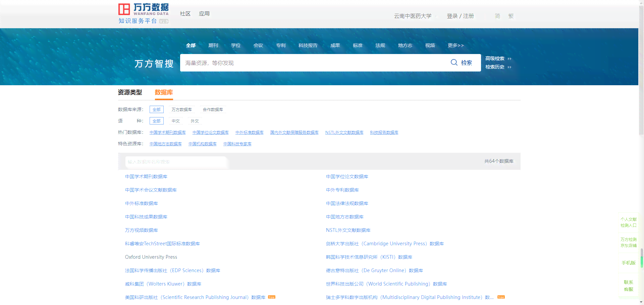
Task: Open the 应用 menu
Action: [x=204, y=14]
